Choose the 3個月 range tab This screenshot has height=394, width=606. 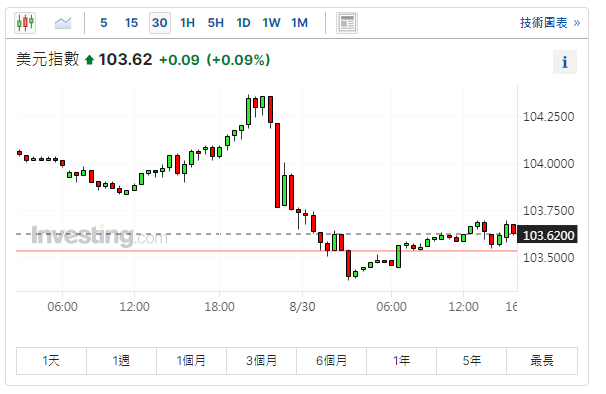[x=261, y=361]
